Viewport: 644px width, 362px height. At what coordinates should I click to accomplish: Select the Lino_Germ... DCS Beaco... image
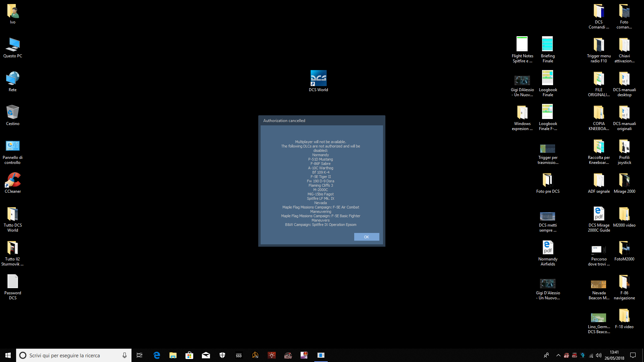coord(599,323)
